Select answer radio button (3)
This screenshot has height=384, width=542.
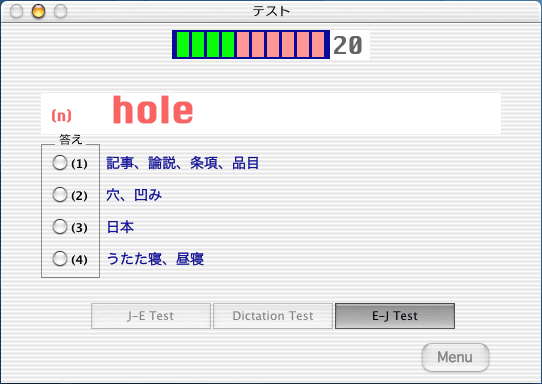(x=60, y=226)
